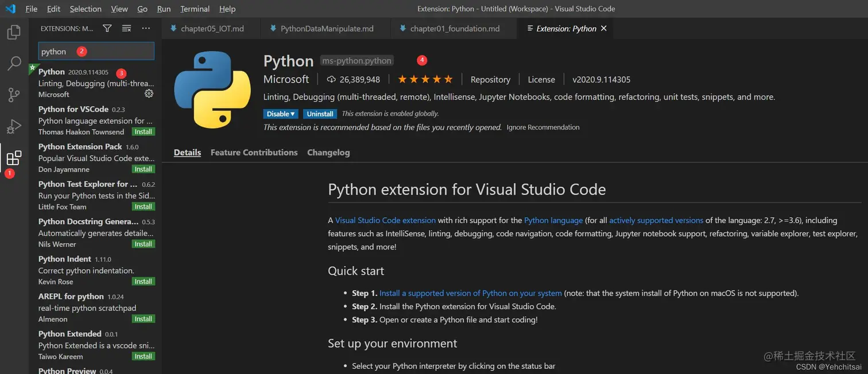Viewport: 868px width, 374px height.
Task: Switch to the Changelog tab
Action: 328,152
